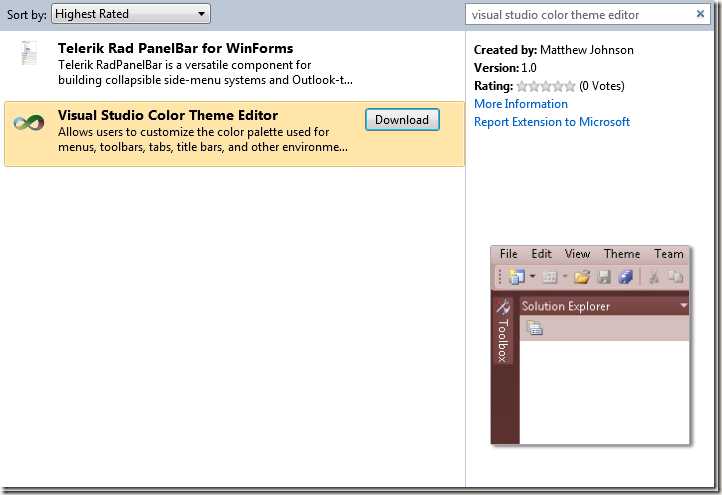722x495 pixels.
Task: Select Visual Studio Color Theme Editor title
Action: pos(168,115)
